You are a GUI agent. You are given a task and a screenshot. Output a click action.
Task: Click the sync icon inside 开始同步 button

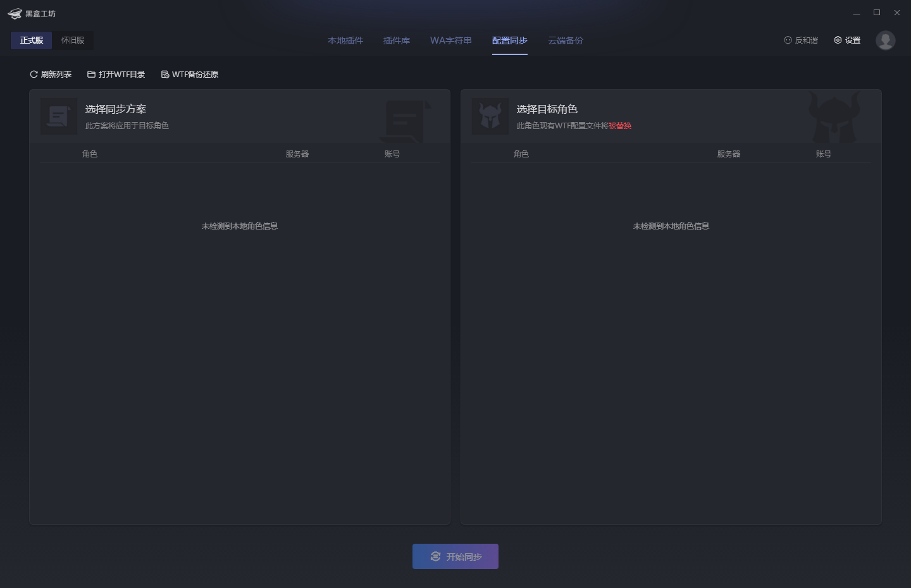[435, 556]
